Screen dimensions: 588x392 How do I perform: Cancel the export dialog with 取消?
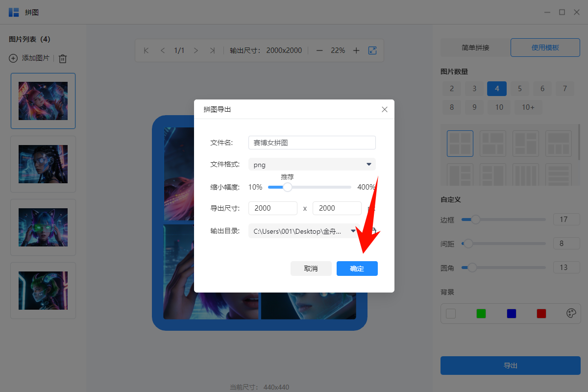point(311,268)
